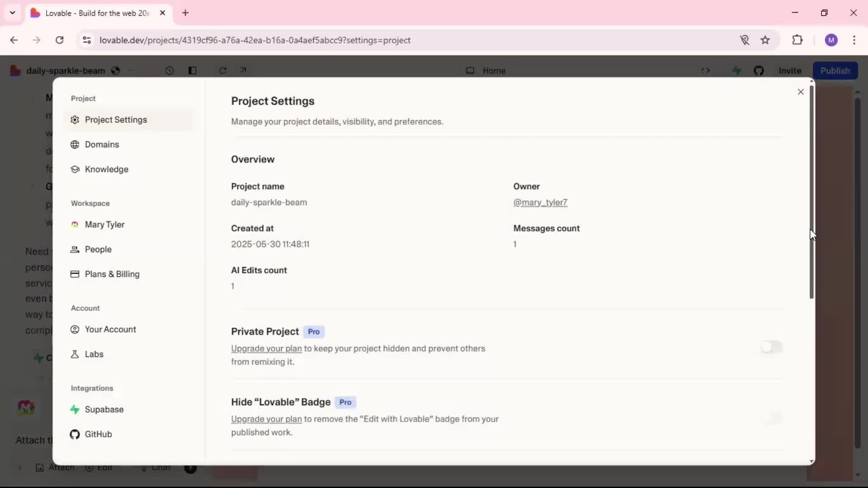Click the Your Account avatar icon
The image size is (868, 488).
pyautogui.click(x=75, y=329)
